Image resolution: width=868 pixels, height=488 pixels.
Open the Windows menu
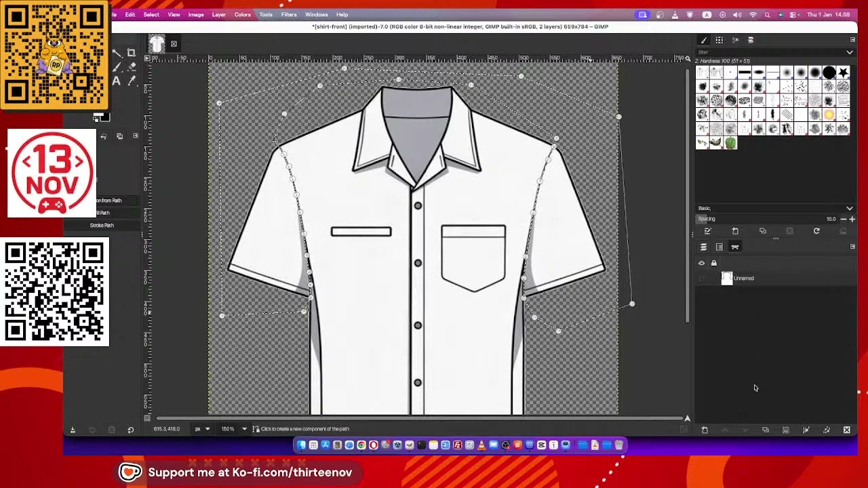pos(317,14)
